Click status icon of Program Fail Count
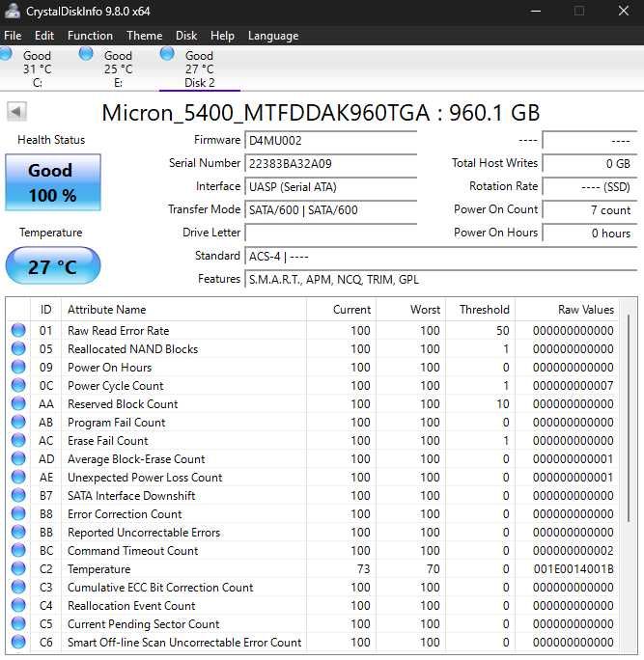 coord(18,422)
